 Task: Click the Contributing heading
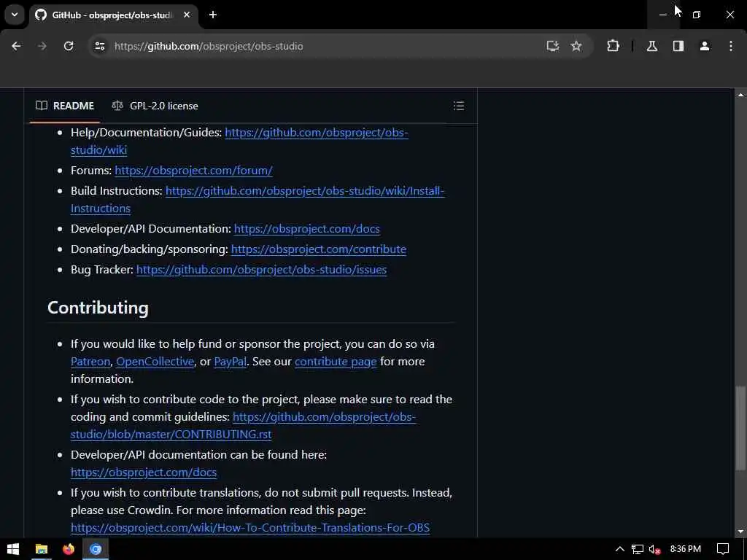click(98, 308)
